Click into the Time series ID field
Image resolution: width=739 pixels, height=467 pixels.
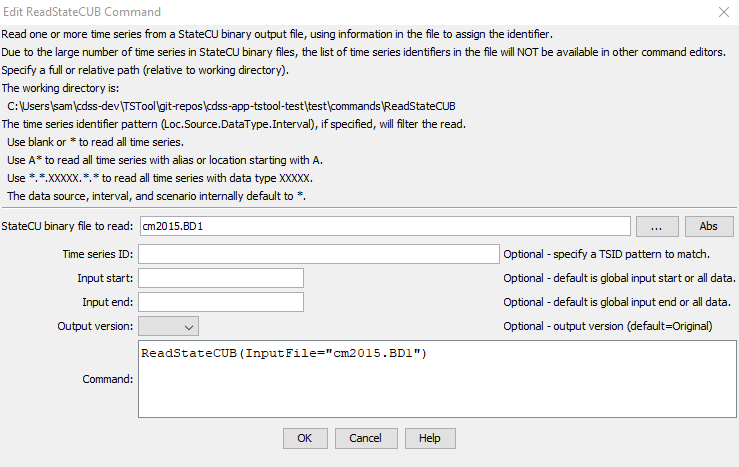pos(319,254)
